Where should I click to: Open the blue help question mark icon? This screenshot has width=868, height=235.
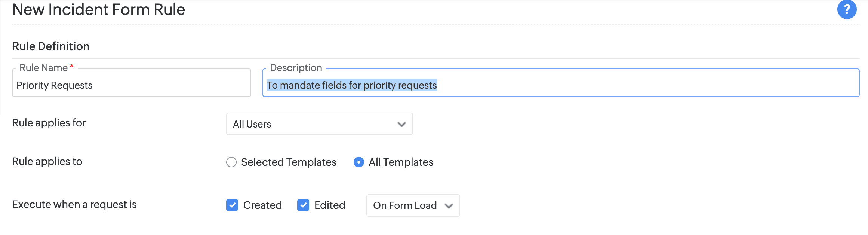click(x=847, y=9)
